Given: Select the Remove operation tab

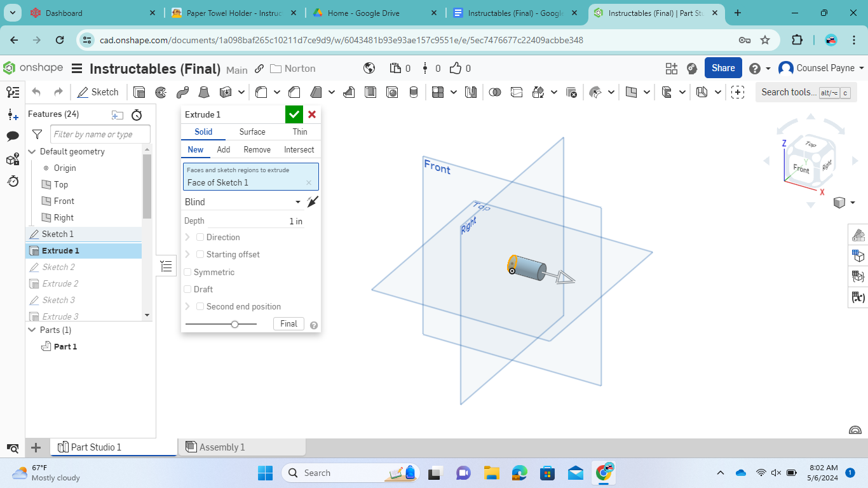Looking at the screenshot, I should click(x=257, y=149).
